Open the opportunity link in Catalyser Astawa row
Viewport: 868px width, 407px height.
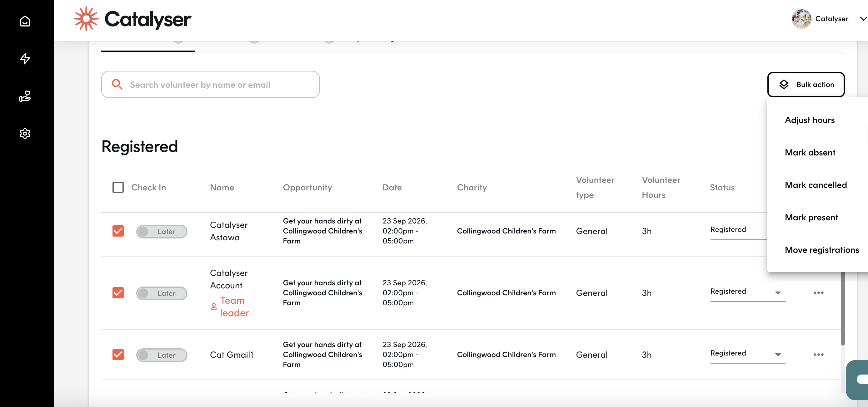(322, 231)
